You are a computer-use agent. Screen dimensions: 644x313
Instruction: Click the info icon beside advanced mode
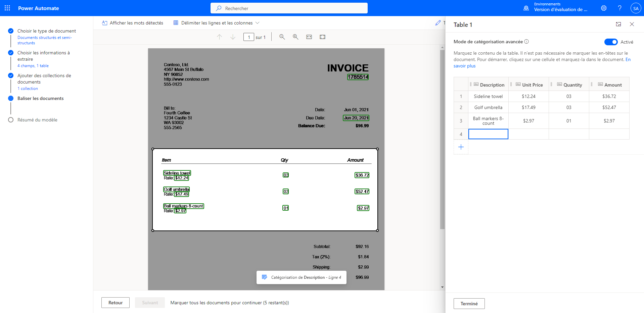tap(526, 42)
